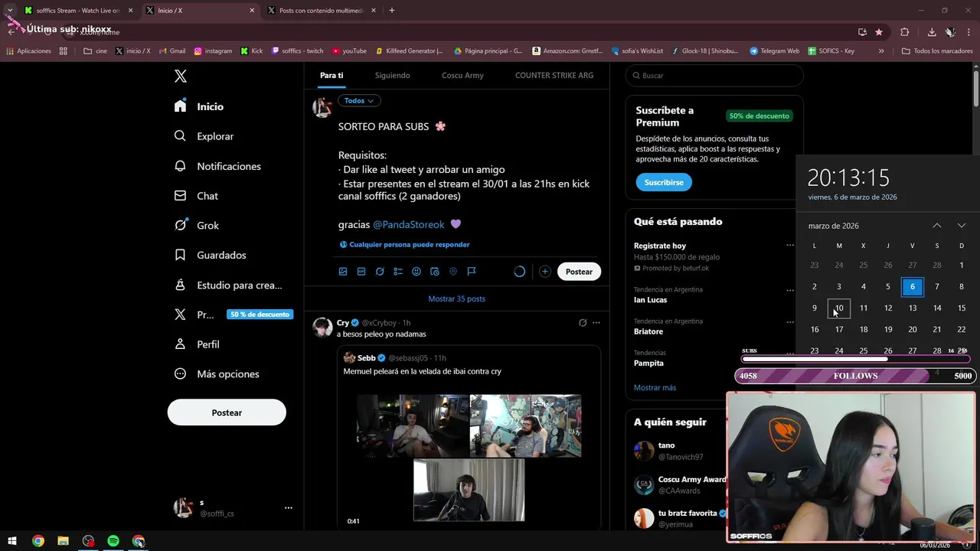The width and height of the screenshot is (980, 551).
Task: Switch to COUNTER STRIKE ARG tab
Action: click(x=554, y=76)
